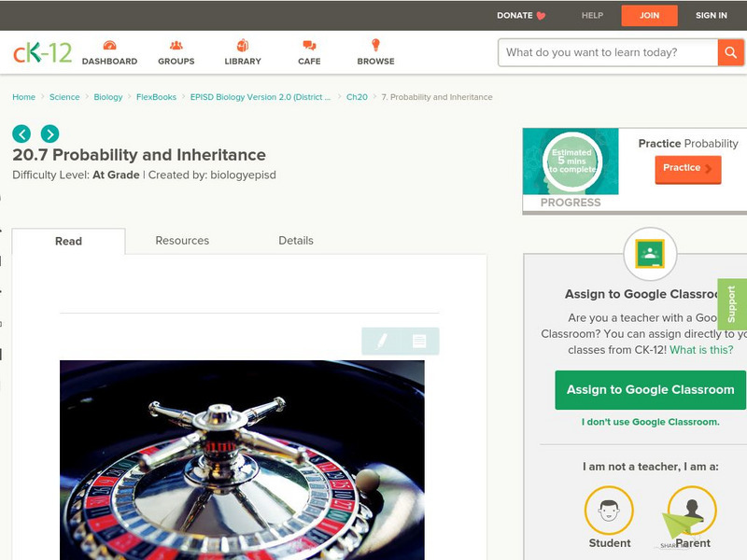Screen dimensions: 747x560
Task: Click the "What is this?" link
Action: point(701,350)
